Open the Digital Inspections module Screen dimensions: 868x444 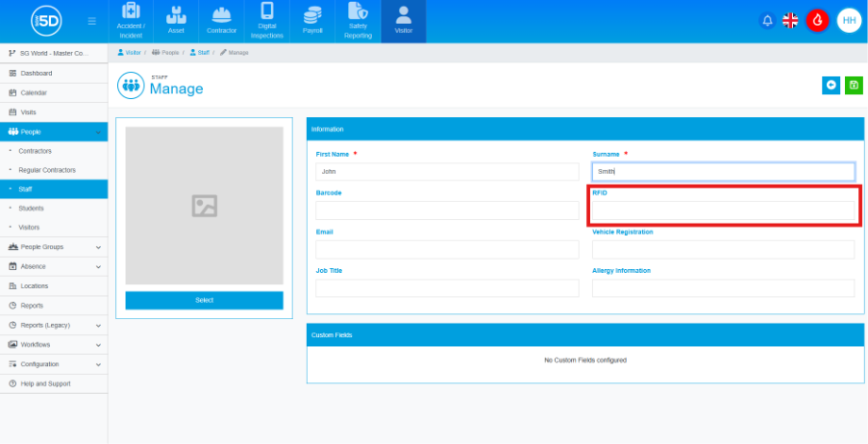(x=267, y=21)
